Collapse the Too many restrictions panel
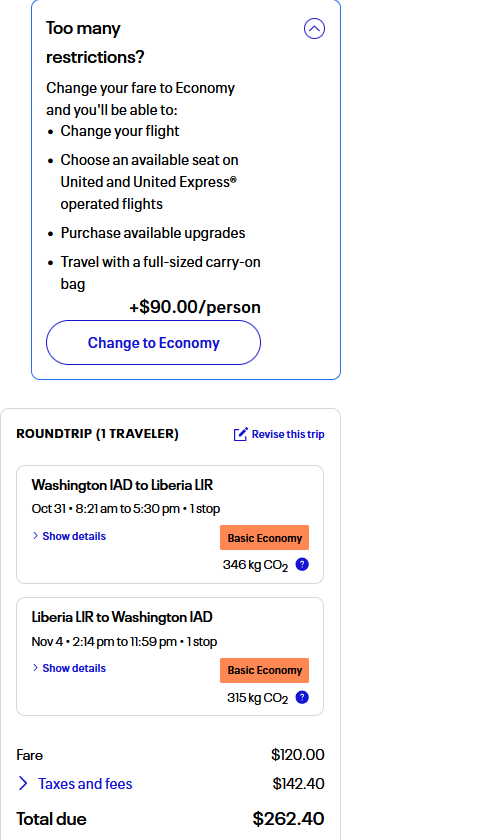The width and height of the screenshot is (500, 840). tap(314, 28)
